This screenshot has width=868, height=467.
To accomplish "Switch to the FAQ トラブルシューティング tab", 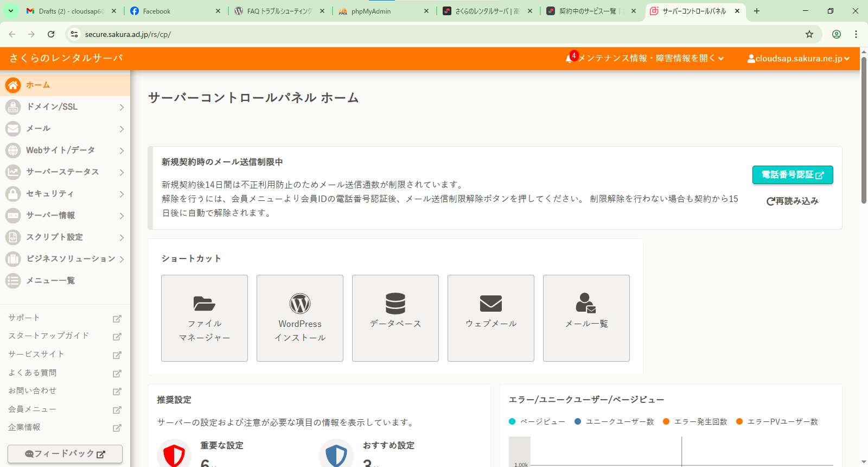I will click(280, 11).
